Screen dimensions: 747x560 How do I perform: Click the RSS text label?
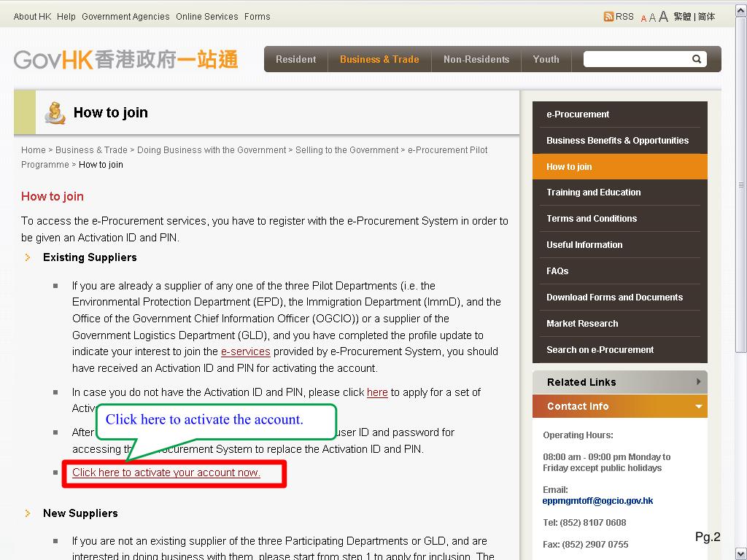pyautogui.click(x=624, y=17)
